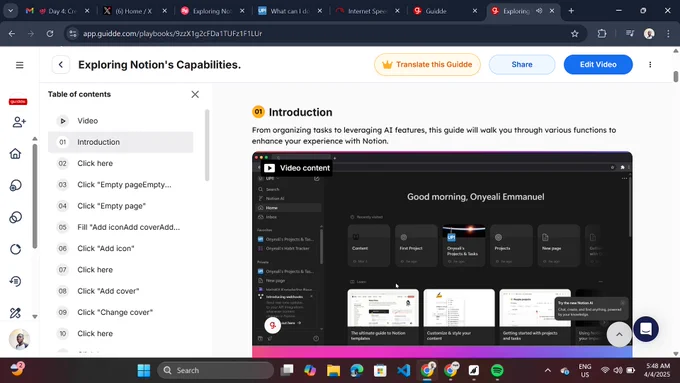Viewport: 680px width, 383px height.
Task: Open the Chrome profile avatar
Action: (x=649, y=33)
